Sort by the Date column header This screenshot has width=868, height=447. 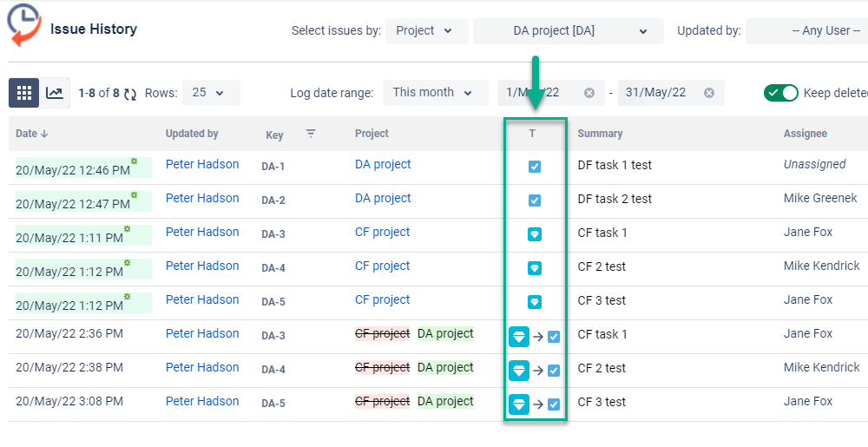[x=32, y=134]
